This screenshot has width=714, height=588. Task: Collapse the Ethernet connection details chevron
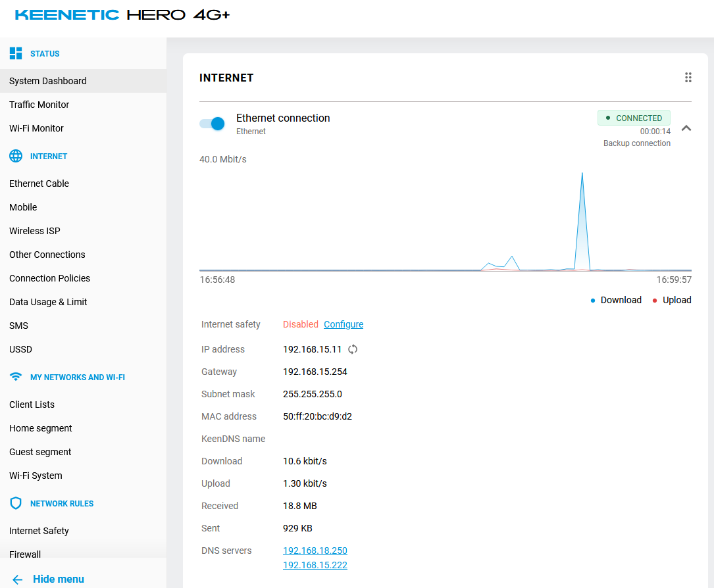(686, 128)
